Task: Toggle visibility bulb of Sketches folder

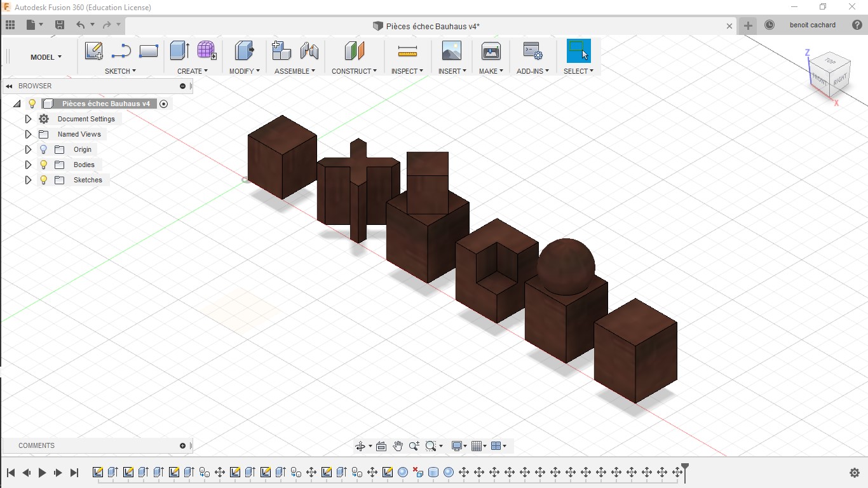Action: [x=44, y=180]
